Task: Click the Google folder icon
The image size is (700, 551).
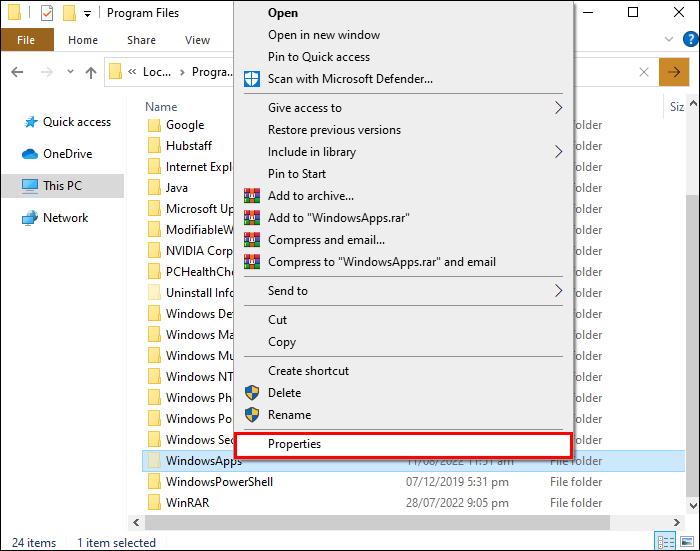Action: point(154,125)
